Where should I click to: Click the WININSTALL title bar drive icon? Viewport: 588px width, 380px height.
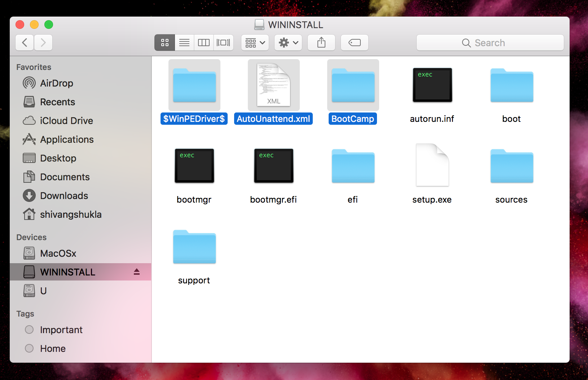(259, 25)
